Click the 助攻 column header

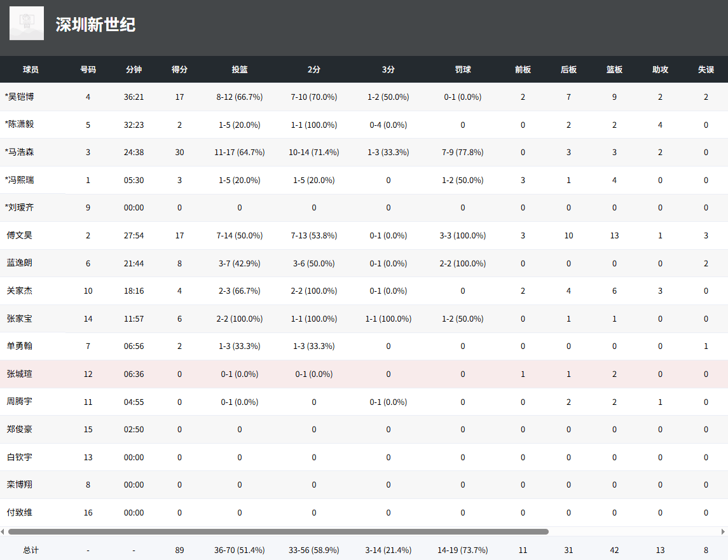point(660,70)
